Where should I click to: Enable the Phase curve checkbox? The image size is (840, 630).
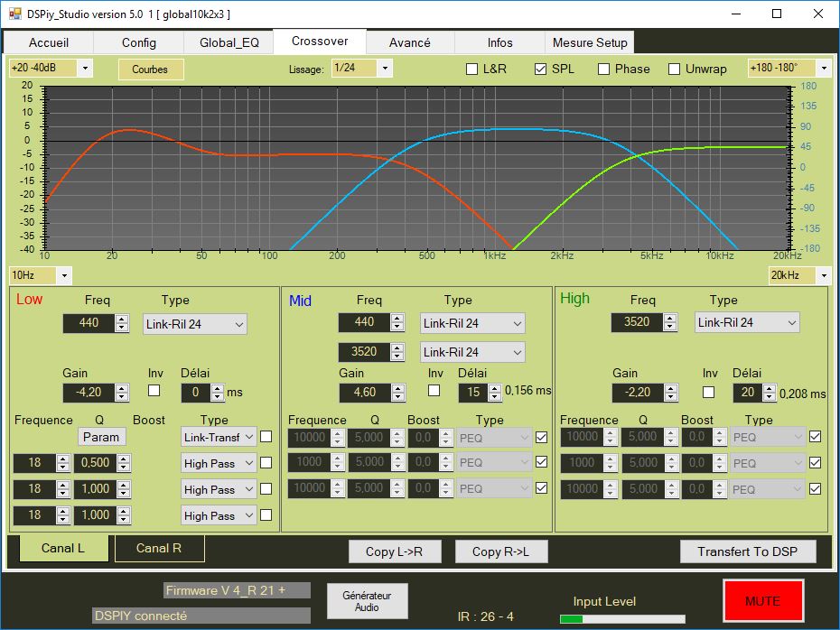603,69
